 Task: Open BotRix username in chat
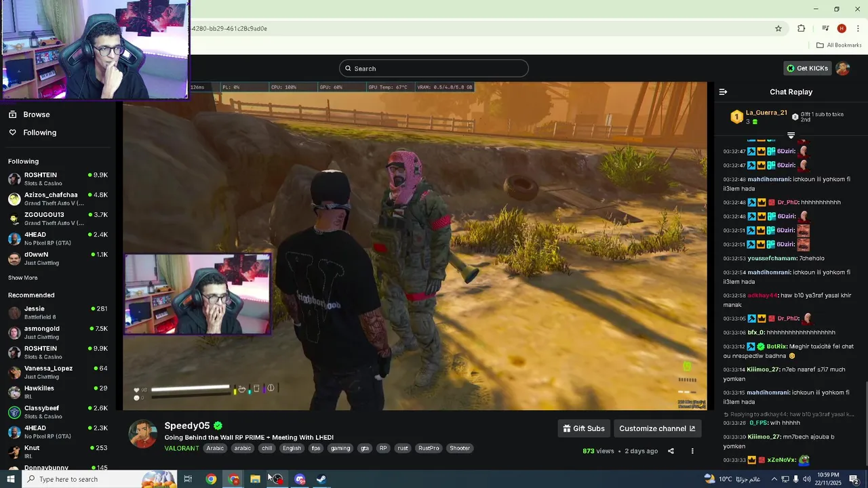click(776, 346)
